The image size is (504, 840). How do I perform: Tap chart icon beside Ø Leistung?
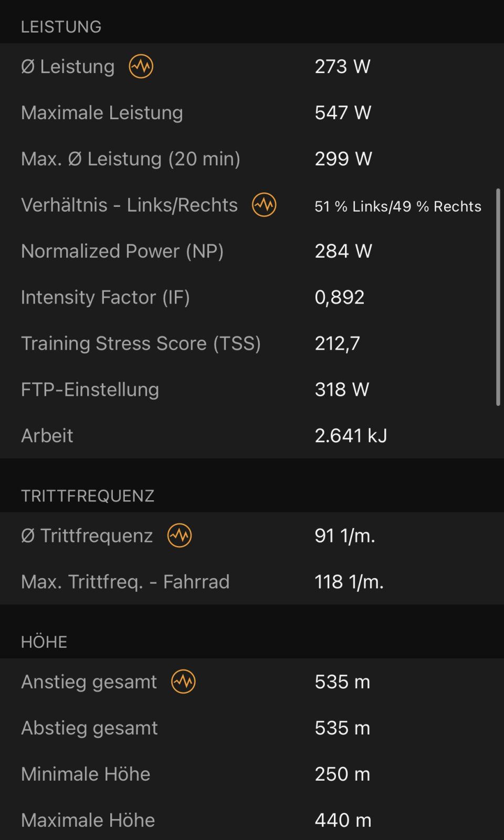[x=141, y=67]
